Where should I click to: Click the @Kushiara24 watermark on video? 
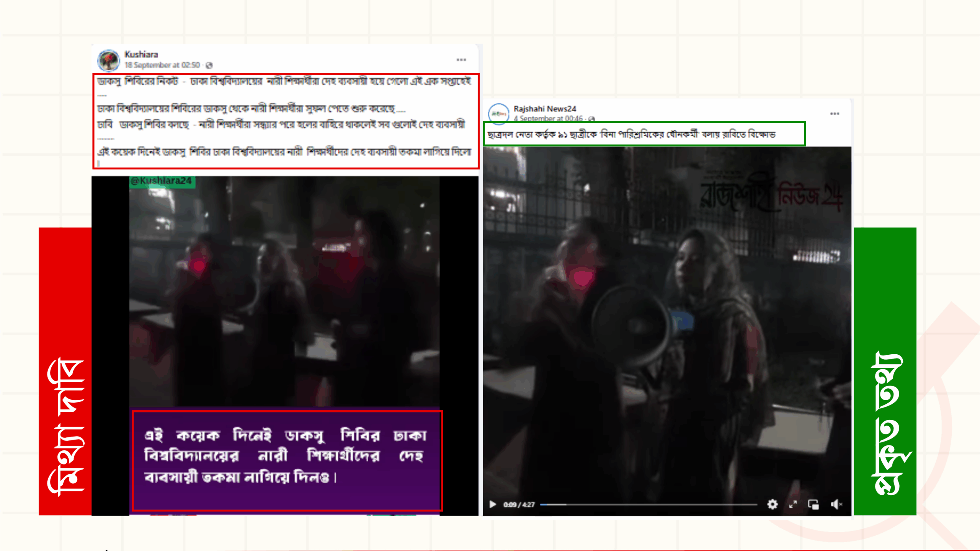pyautogui.click(x=161, y=181)
